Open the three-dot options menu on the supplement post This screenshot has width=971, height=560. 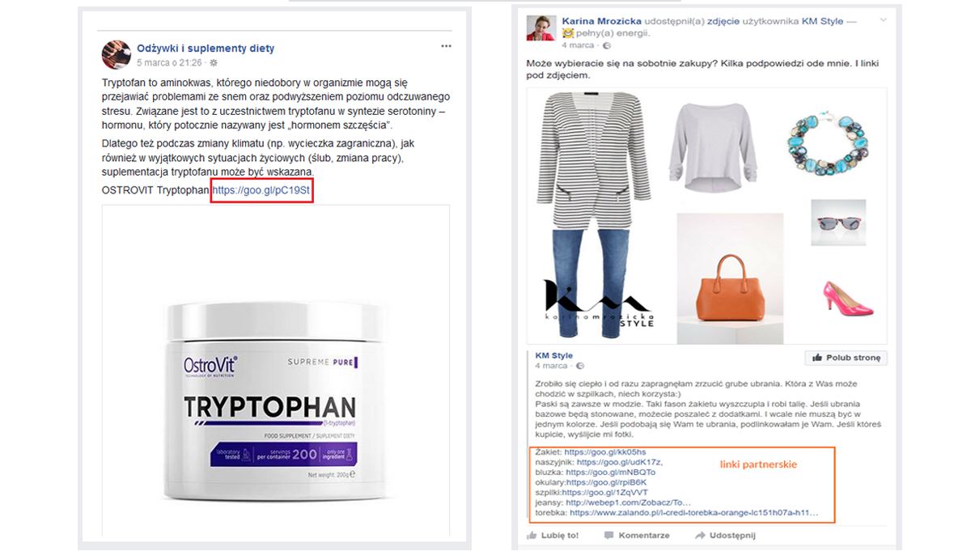point(446,46)
